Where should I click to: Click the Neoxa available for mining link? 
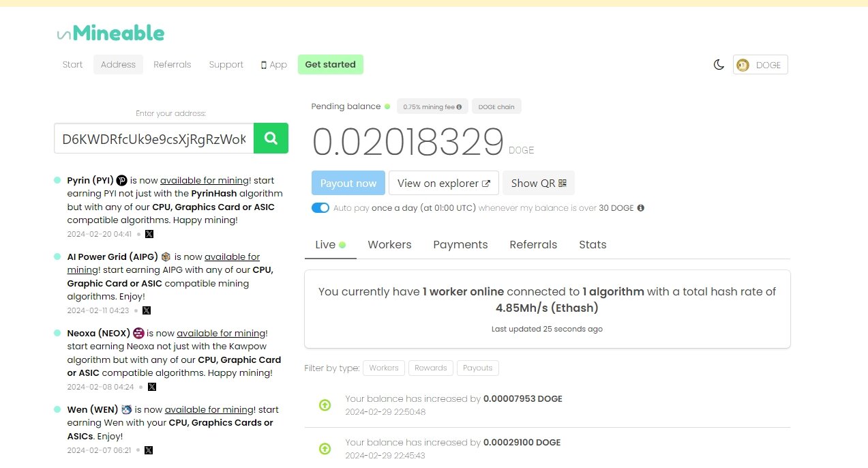[x=221, y=334]
